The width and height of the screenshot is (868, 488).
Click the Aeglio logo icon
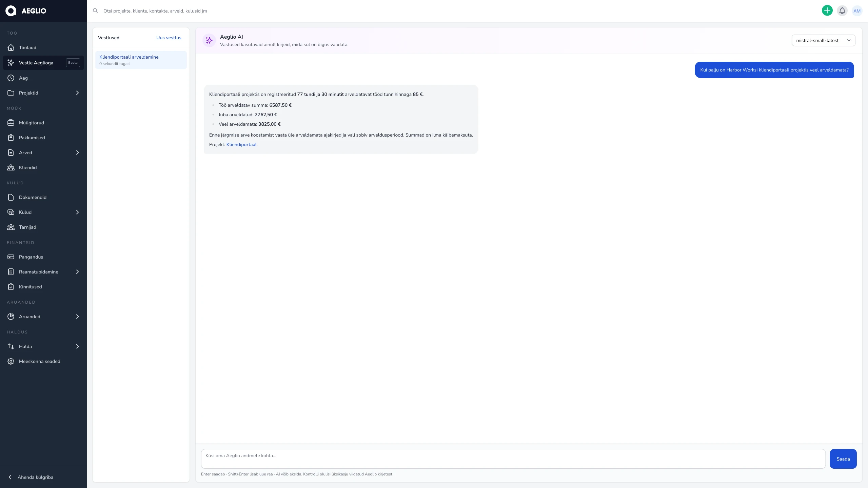[x=11, y=11]
